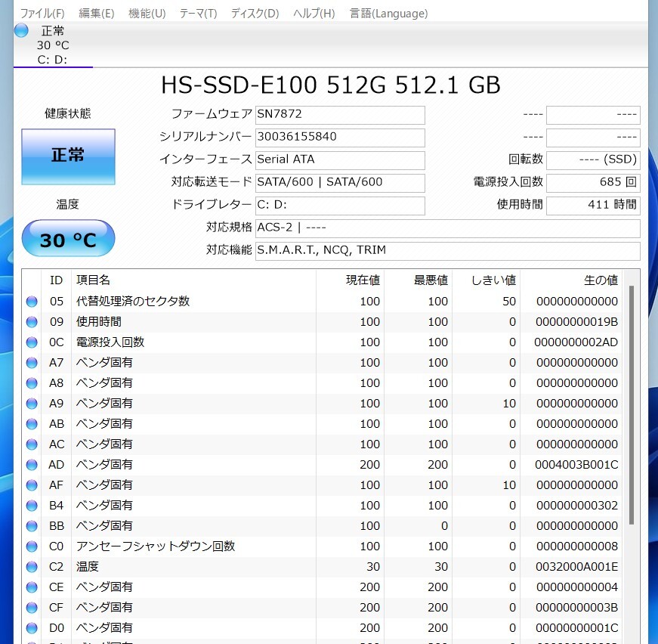Open the ディスク(D) menu
Viewport: 658px width, 644px height.
click(x=255, y=14)
